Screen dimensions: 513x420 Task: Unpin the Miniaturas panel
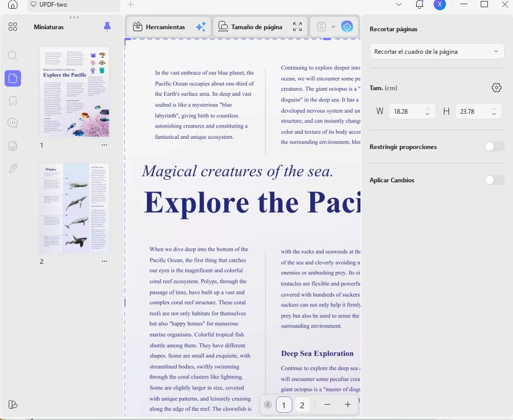click(x=107, y=27)
